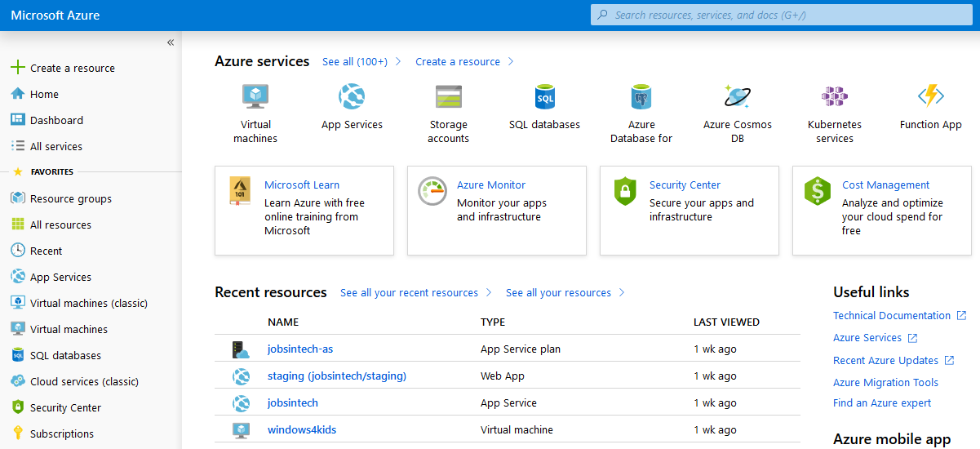Image resolution: width=980 pixels, height=449 pixels.
Task: Open the App Services globe icon
Action: point(352,96)
